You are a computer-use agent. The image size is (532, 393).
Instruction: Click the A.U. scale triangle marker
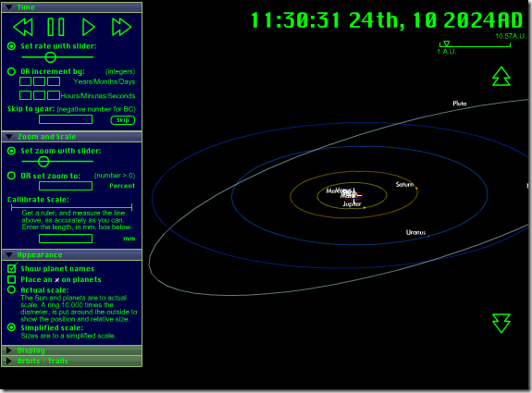pos(447,43)
